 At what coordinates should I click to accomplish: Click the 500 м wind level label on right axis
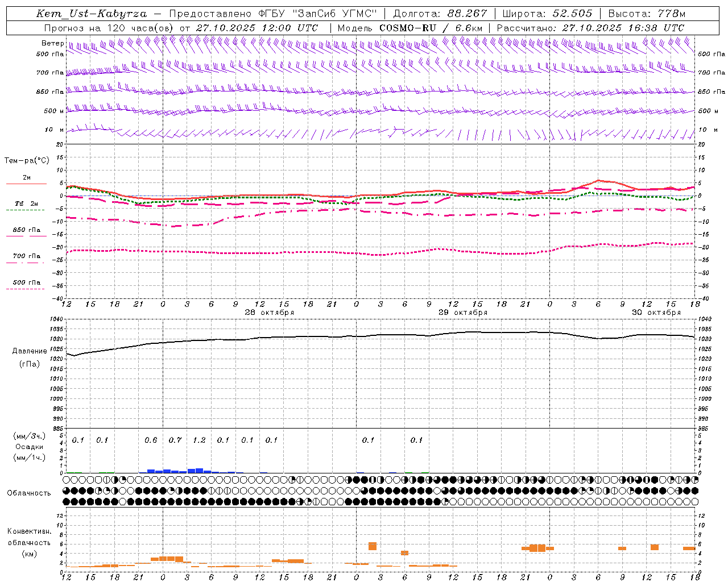pos(708,111)
